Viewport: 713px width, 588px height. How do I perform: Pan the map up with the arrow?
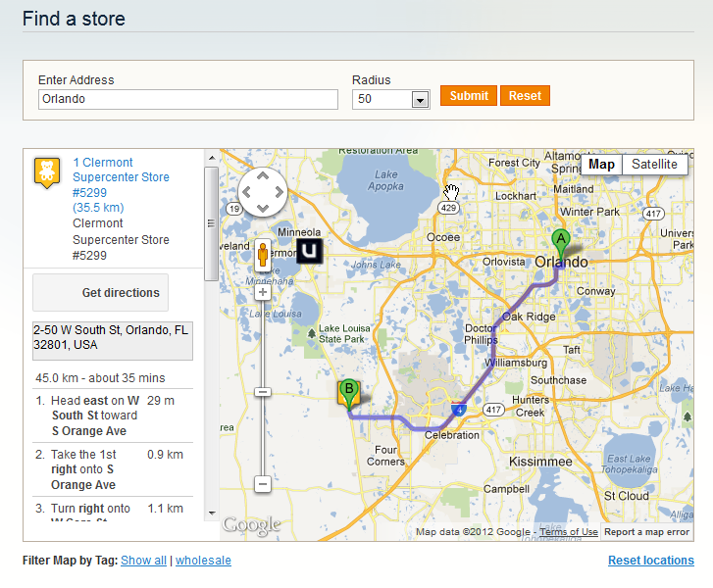coord(263,175)
